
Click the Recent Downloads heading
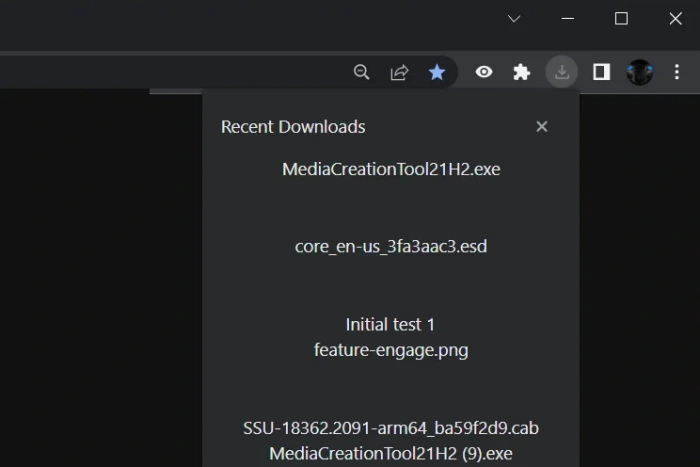pos(293,127)
